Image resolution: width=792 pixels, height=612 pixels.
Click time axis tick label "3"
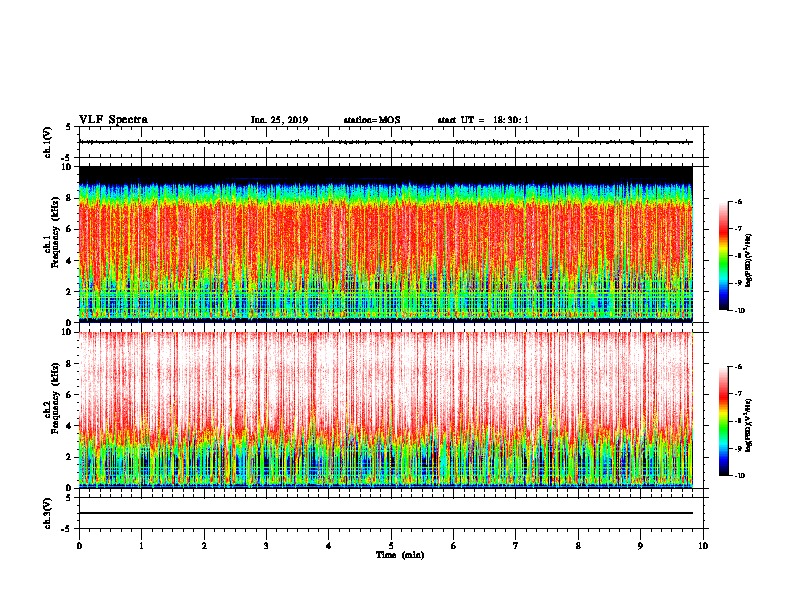[266, 546]
